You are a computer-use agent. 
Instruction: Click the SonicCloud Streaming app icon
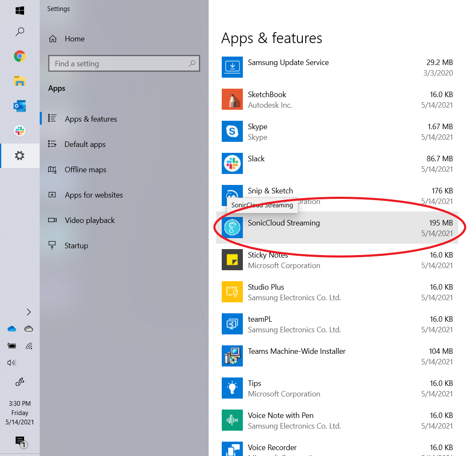tap(232, 228)
